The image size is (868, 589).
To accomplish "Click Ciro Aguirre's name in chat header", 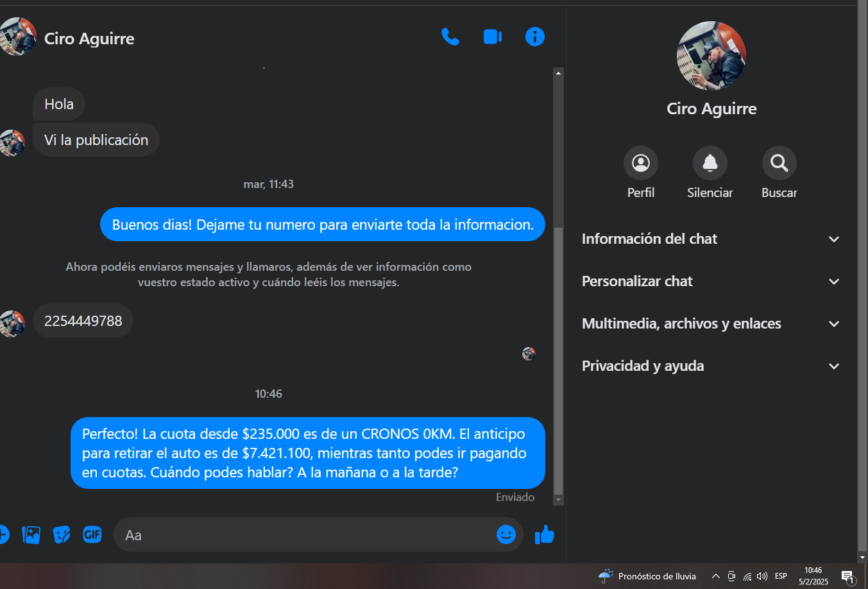I will point(89,38).
